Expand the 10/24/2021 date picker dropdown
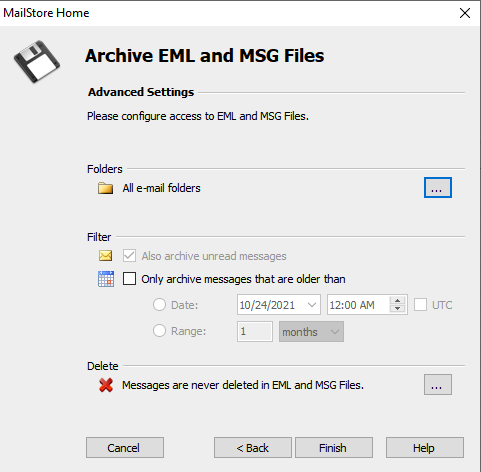 point(312,305)
